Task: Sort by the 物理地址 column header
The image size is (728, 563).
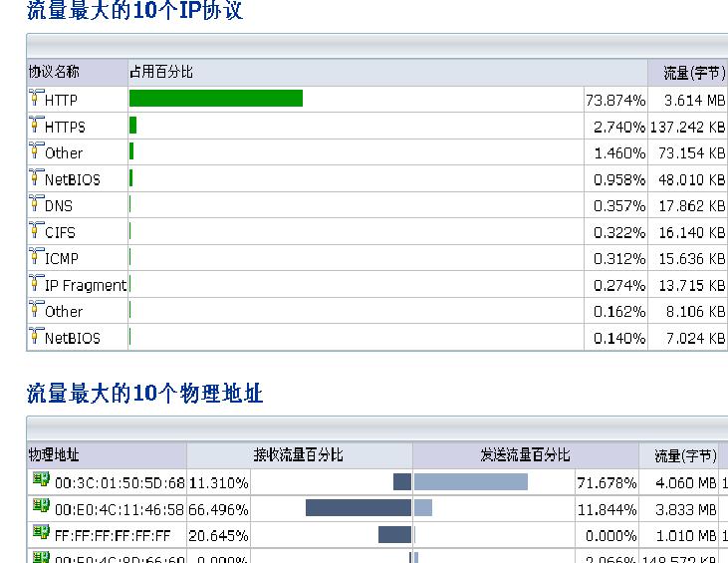Action: coord(54,455)
